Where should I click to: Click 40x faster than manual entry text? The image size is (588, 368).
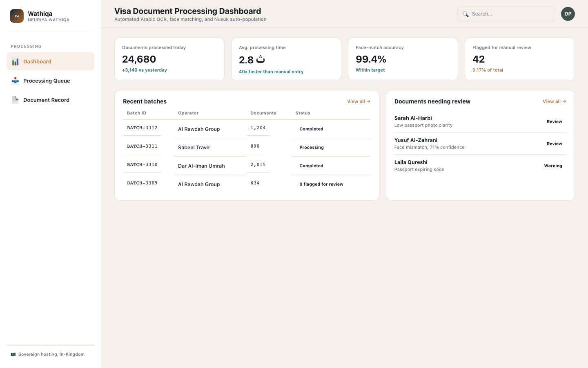pos(271,72)
